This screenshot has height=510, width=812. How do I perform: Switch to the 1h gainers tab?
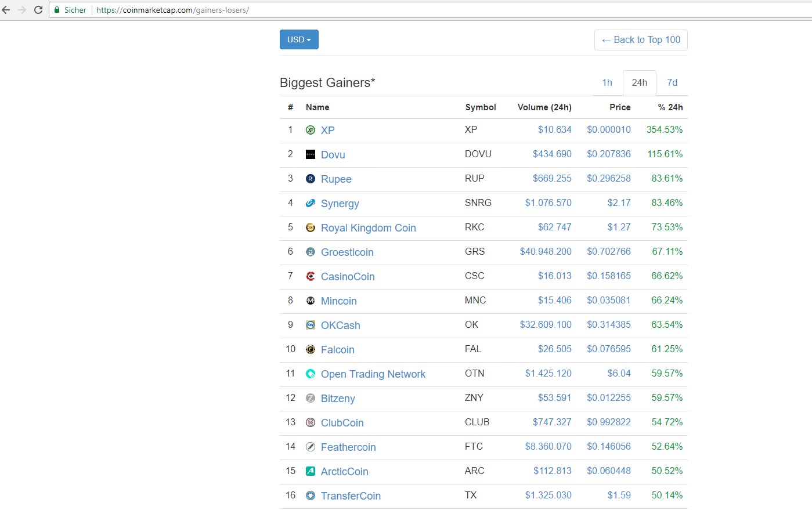tap(607, 82)
